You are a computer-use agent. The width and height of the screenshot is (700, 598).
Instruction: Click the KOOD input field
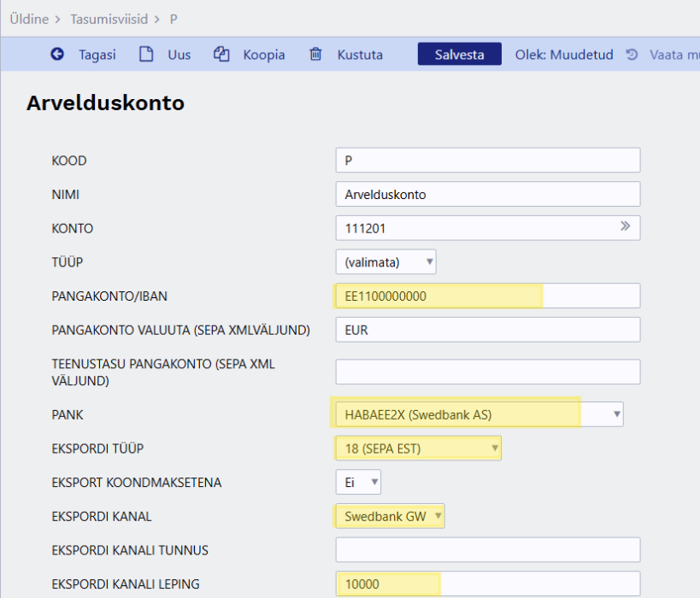click(487, 161)
